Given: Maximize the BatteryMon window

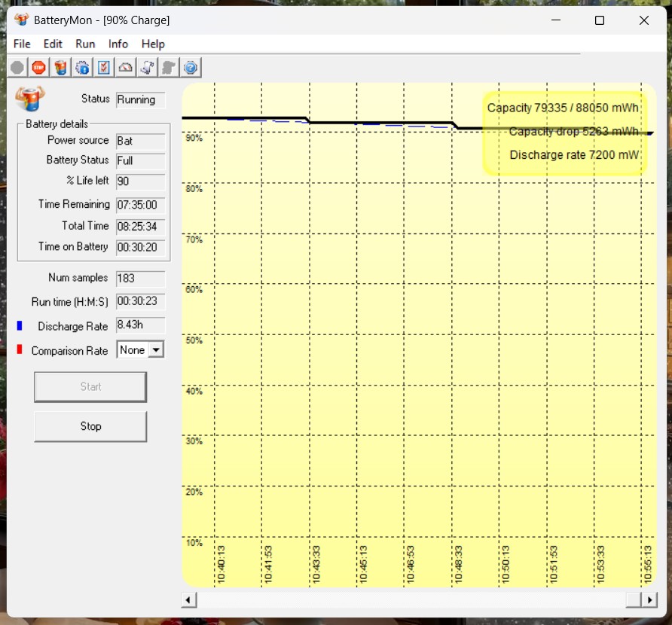Looking at the screenshot, I should 600,20.
